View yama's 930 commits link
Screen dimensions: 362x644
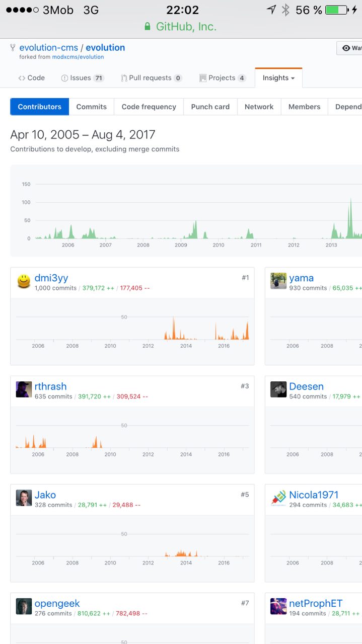308,288
